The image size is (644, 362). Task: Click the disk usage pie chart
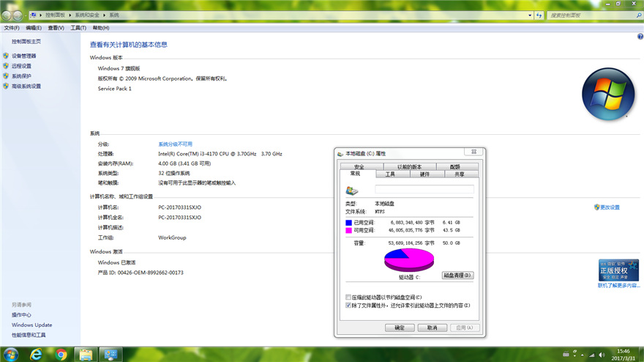pos(408,260)
